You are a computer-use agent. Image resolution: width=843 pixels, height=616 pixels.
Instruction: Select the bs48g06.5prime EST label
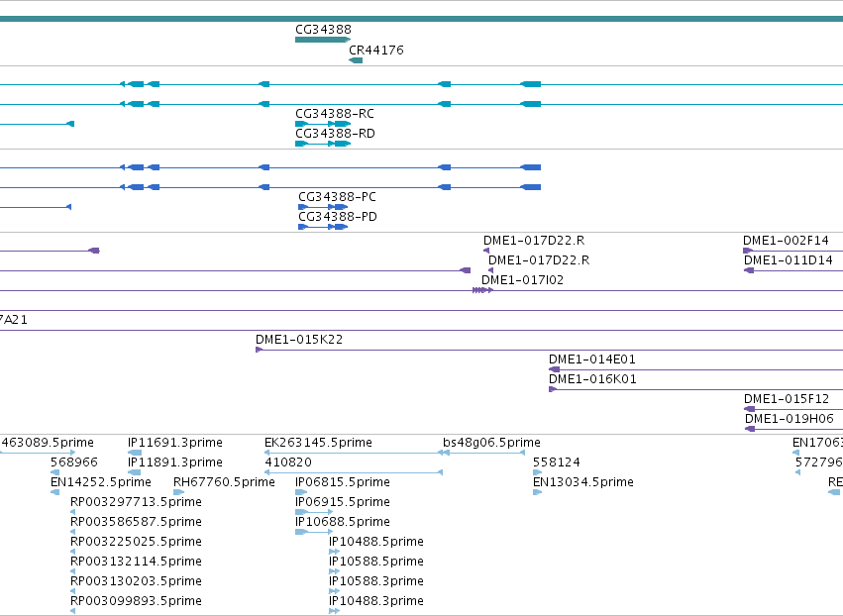point(491,443)
